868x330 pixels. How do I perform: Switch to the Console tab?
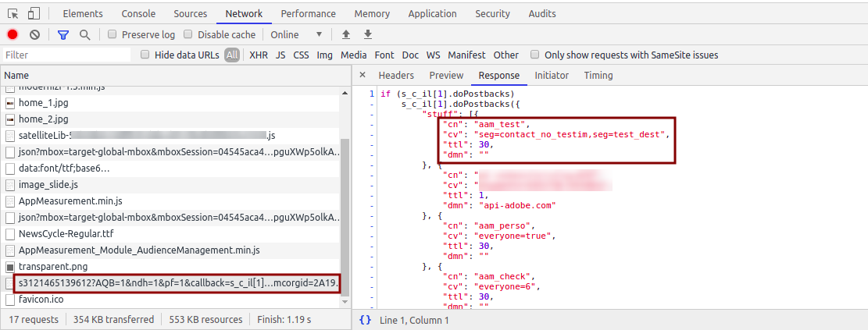click(x=137, y=13)
